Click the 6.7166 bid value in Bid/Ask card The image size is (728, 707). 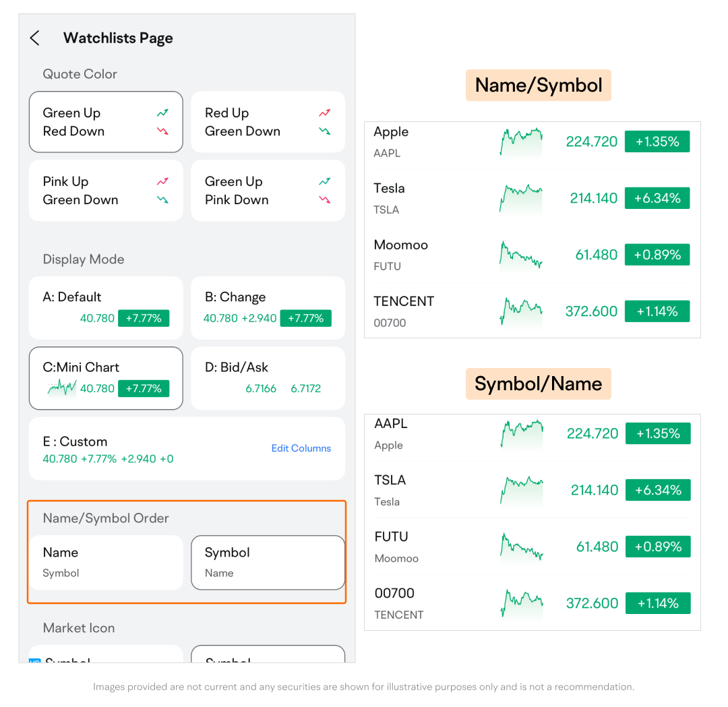261,389
